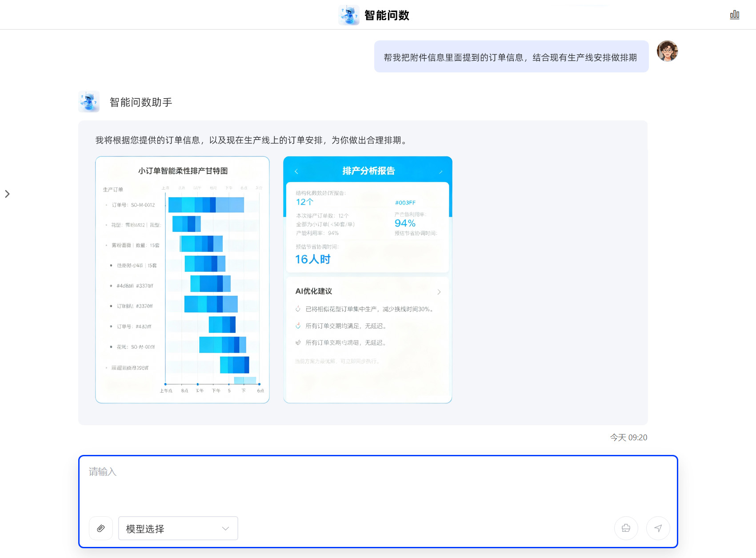Image resolution: width=756 pixels, height=558 pixels.
Task: Open the 模型选择 dropdown
Action: pos(178,528)
